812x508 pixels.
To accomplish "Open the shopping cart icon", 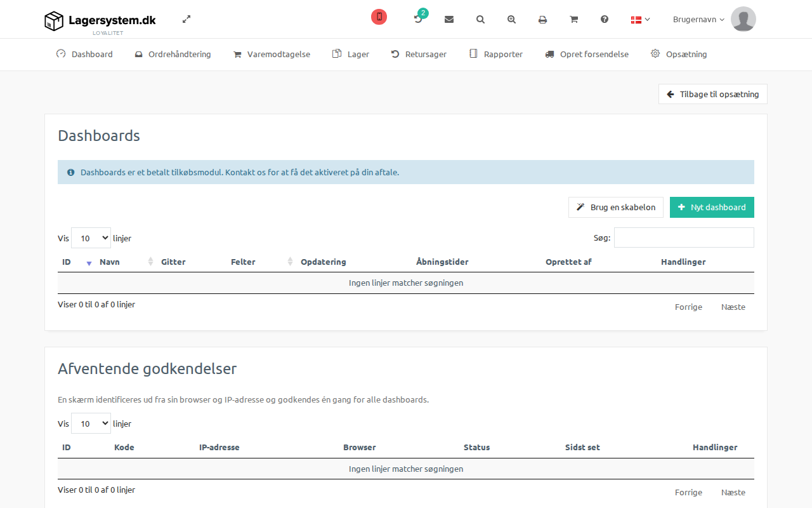I will tap(574, 20).
